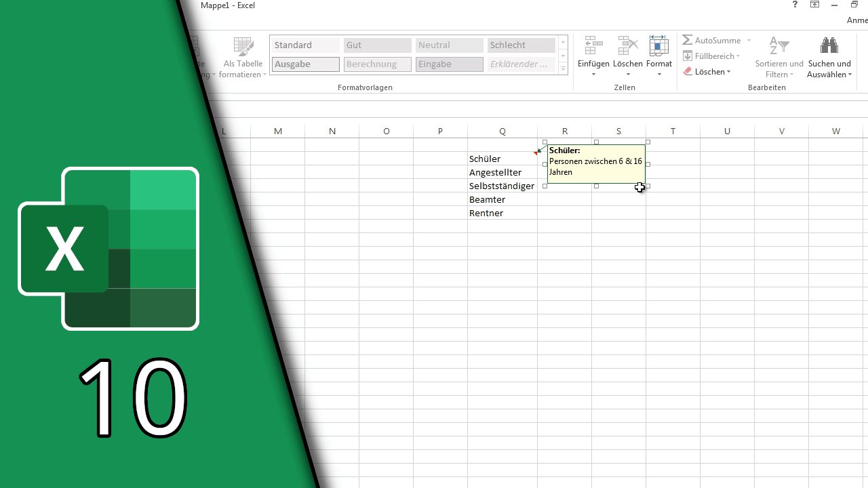
Task: Select column N header
Action: tap(332, 131)
